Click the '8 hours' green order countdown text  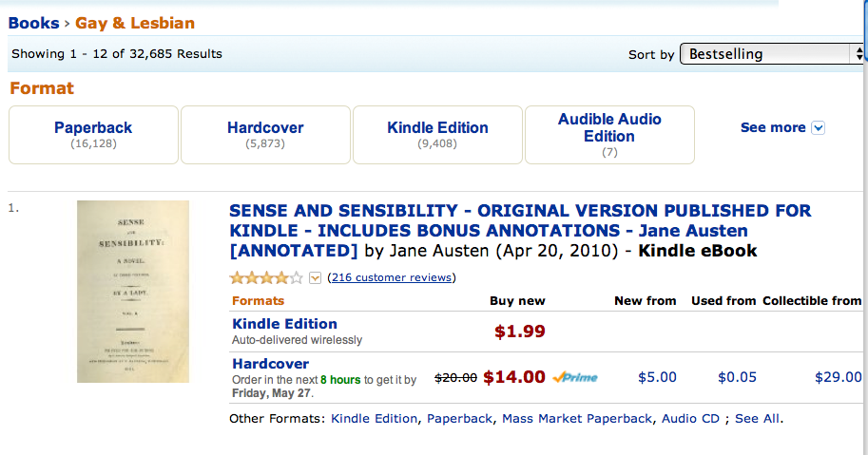[340, 380]
